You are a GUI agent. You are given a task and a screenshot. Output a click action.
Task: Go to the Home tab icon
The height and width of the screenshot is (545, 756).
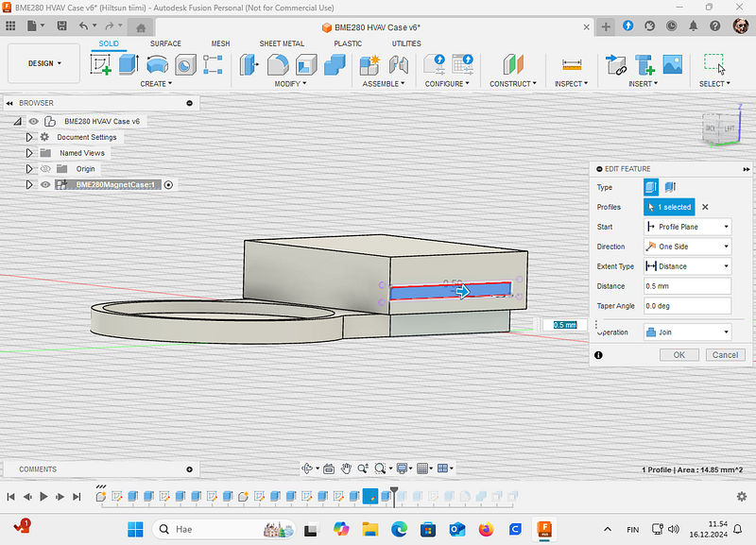pyautogui.click(x=141, y=27)
